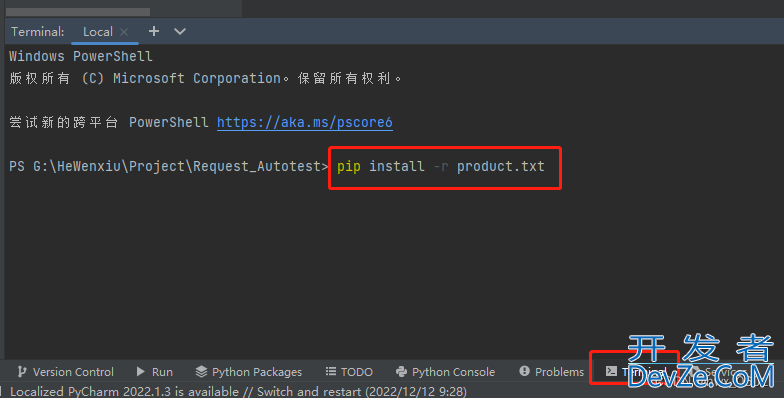Open the Run tool window
Viewport: 784px width, 398px height.
tap(154, 372)
